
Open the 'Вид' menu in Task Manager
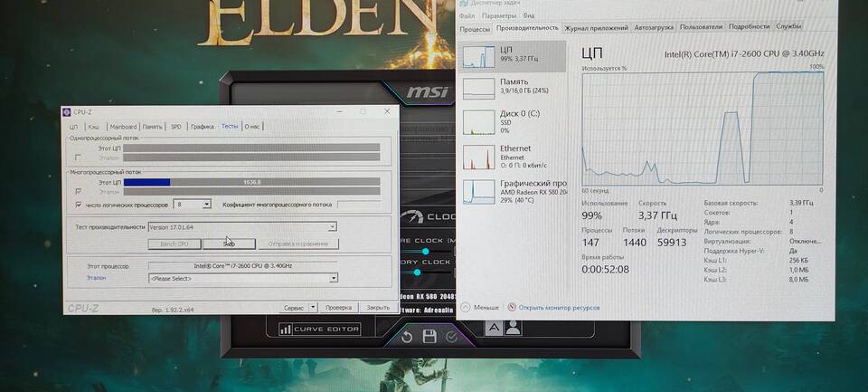(x=529, y=15)
